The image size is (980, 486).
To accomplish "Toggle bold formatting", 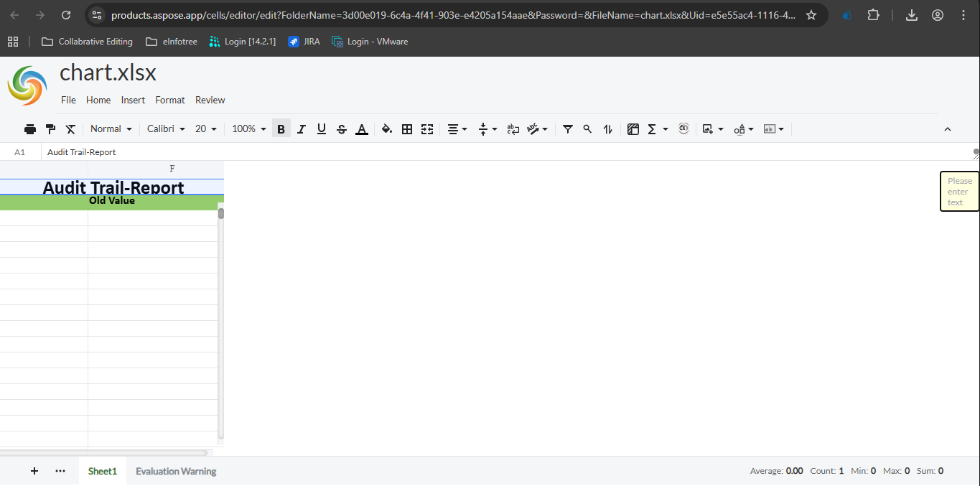I will [x=281, y=129].
